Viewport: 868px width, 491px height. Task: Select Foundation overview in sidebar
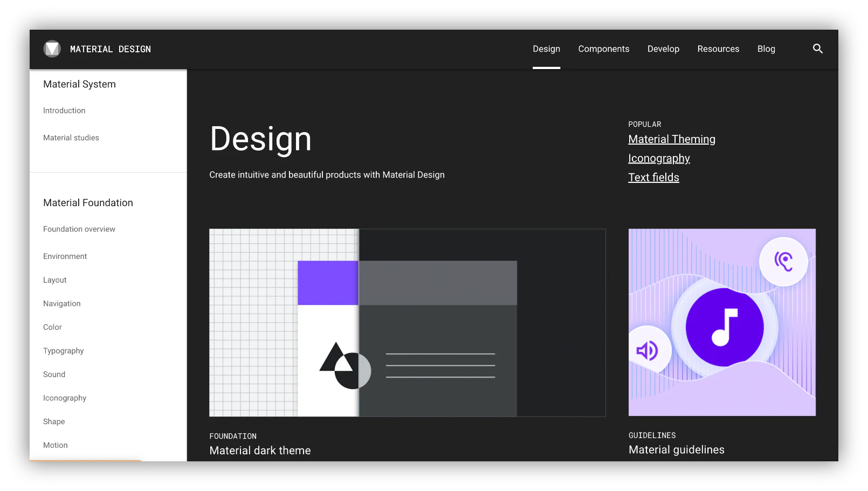79,229
